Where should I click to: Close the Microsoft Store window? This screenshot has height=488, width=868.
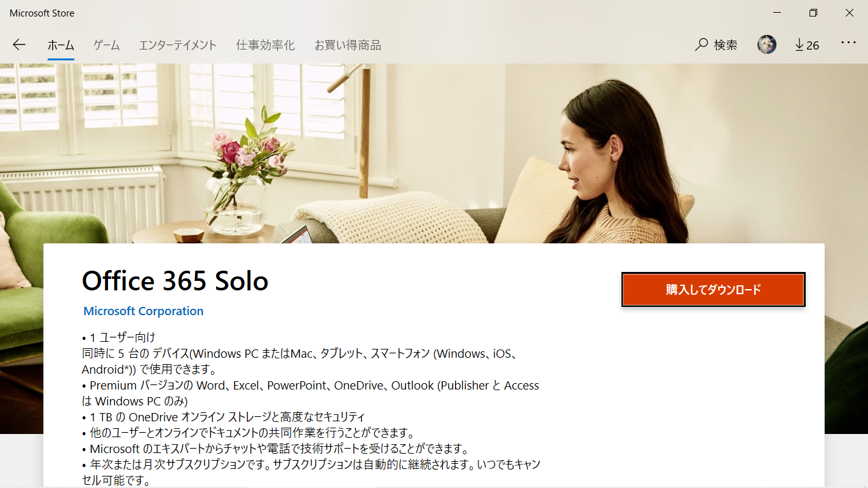click(x=850, y=13)
